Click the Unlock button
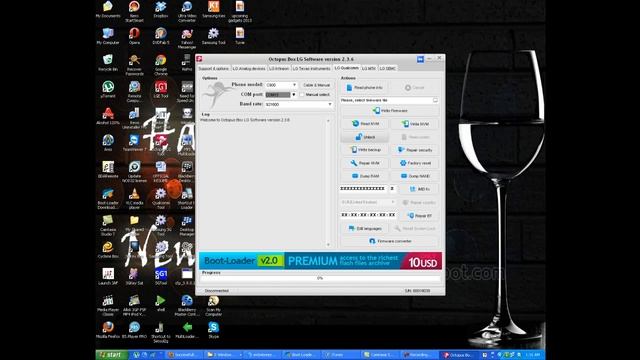 364,137
